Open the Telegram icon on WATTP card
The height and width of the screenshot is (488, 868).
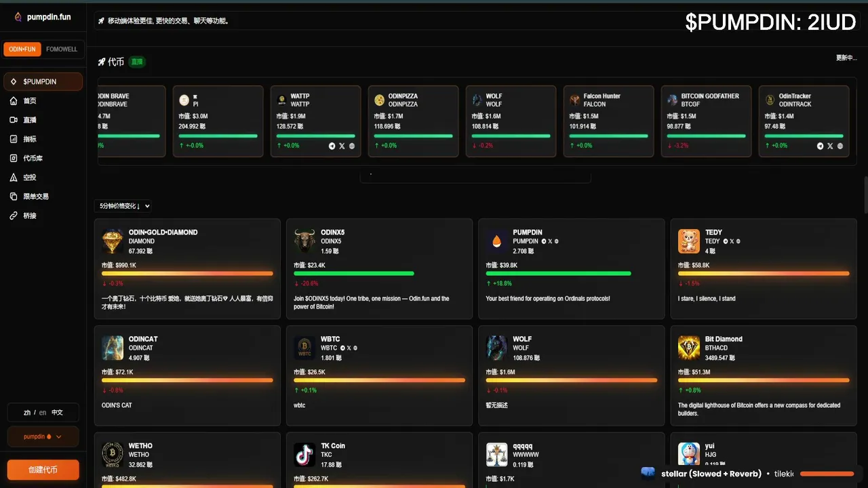[332, 146]
